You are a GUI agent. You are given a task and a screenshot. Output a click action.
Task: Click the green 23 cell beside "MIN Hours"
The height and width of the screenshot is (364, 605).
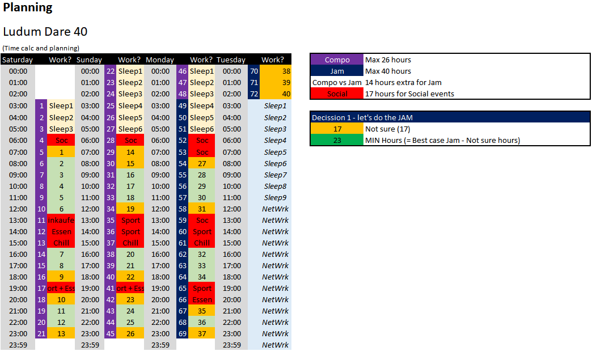tap(337, 140)
